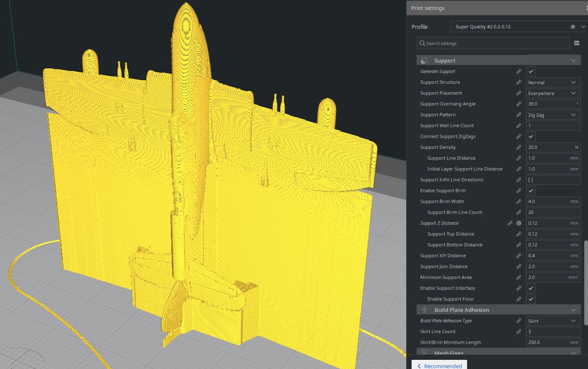588x369 pixels.
Task: Click the search magnifier icon
Action: point(422,43)
